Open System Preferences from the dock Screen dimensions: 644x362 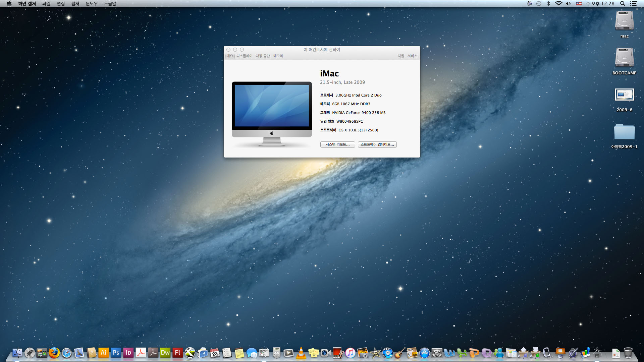pos(437,353)
